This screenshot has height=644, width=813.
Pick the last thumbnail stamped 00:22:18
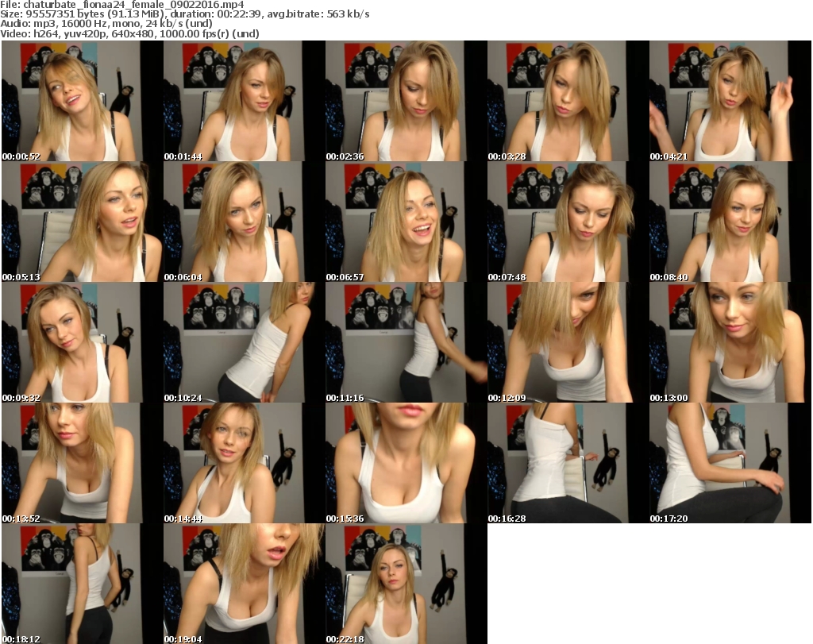click(406, 584)
